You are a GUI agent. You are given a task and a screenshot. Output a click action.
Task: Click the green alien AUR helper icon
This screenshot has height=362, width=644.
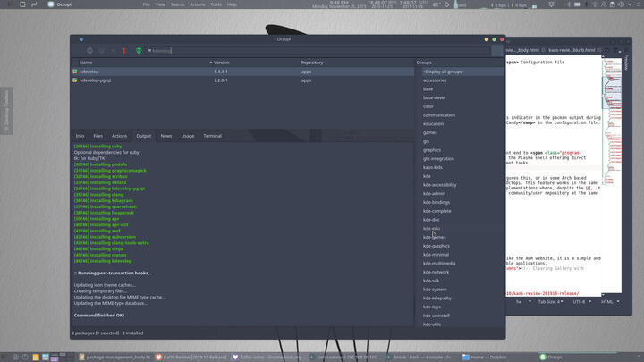(x=139, y=50)
